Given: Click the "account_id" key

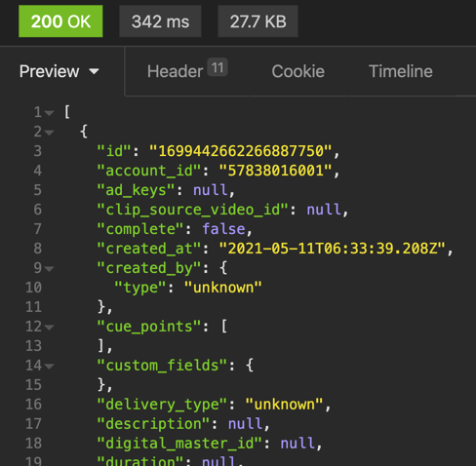Looking at the screenshot, I should (x=149, y=171).
